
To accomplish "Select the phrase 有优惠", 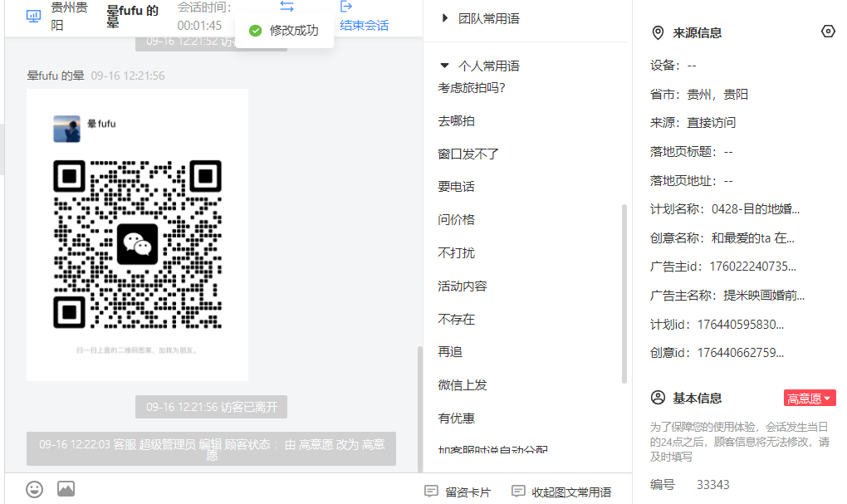I will (456, 418).
